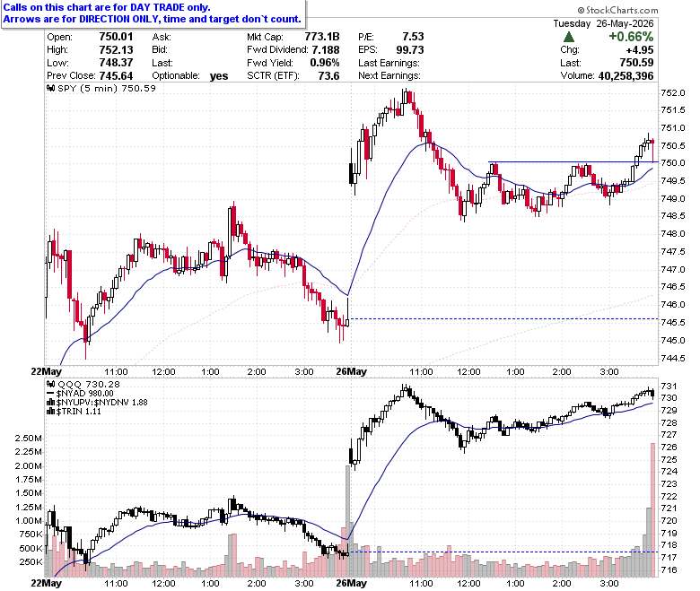The height and width of the screenshot is (591, 700).
Task: Click the 752.0 price axis label
Action: (673, 92)
